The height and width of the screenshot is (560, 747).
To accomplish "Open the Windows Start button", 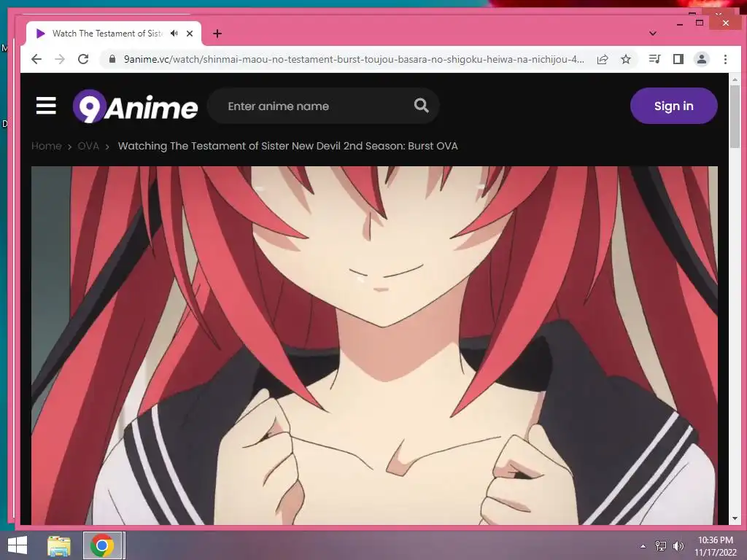I will pyautogui.click(x=18, y=545).
